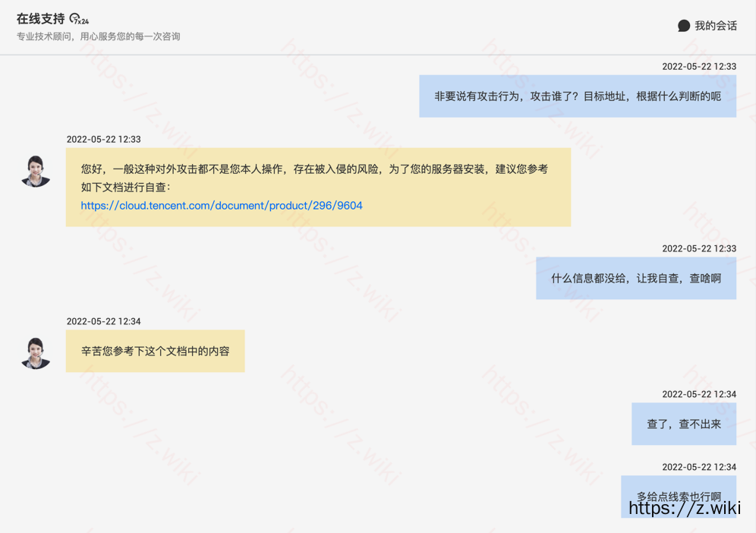
Task: Click the timestamp above 查了，查不出来
Action: 698,395
